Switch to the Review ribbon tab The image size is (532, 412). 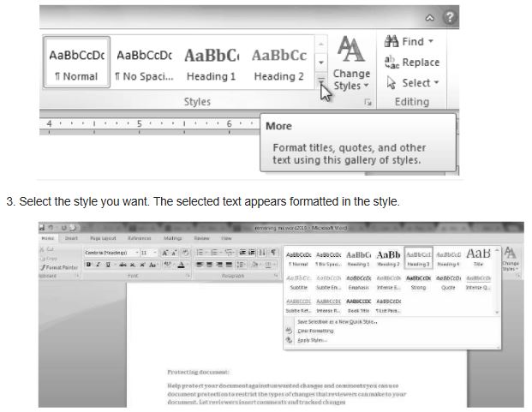pyautogui.click(x=201, y=238)
